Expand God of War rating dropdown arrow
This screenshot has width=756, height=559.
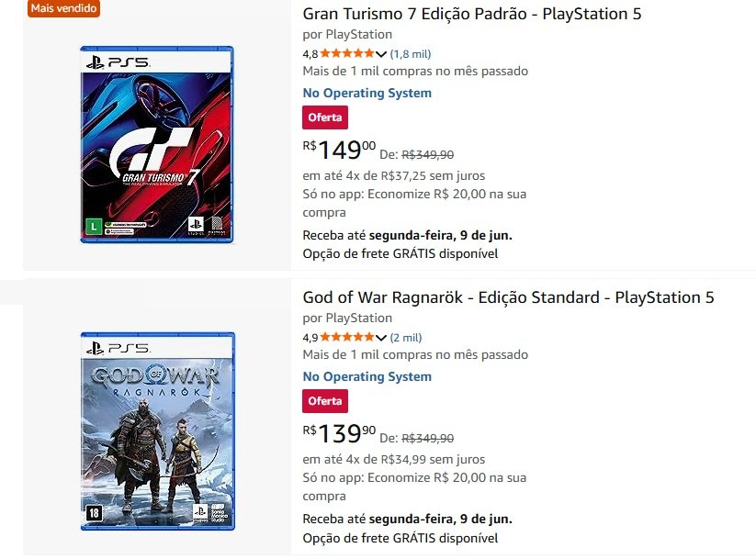381,338
